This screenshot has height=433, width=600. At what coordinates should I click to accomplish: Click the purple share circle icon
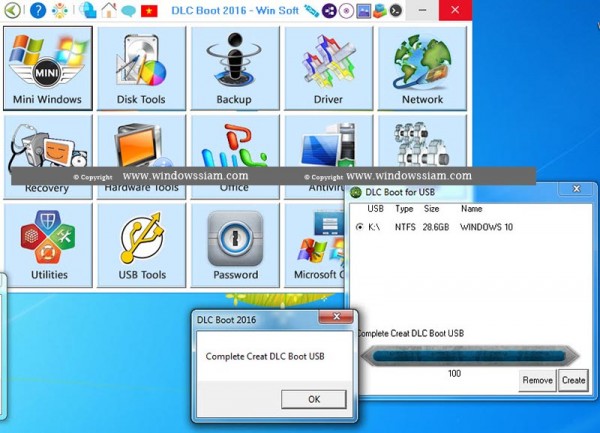tap(328, 11)
